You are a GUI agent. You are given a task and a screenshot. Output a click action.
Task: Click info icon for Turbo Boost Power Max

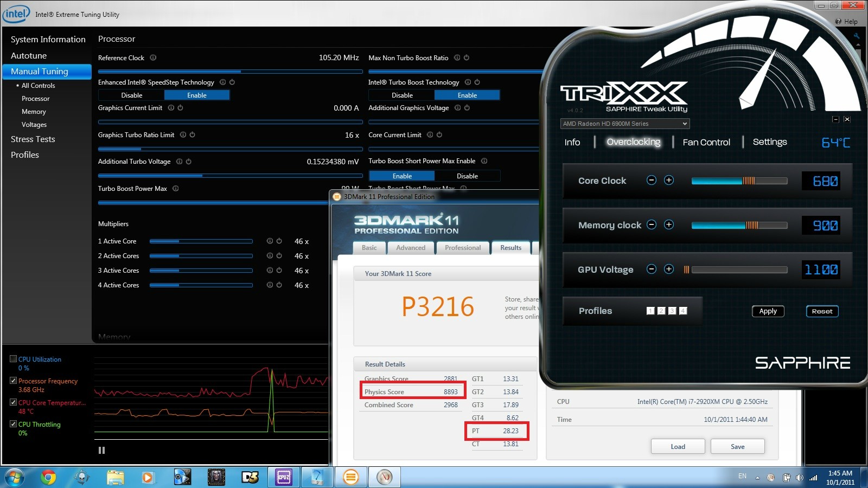[x=175, y=189]
